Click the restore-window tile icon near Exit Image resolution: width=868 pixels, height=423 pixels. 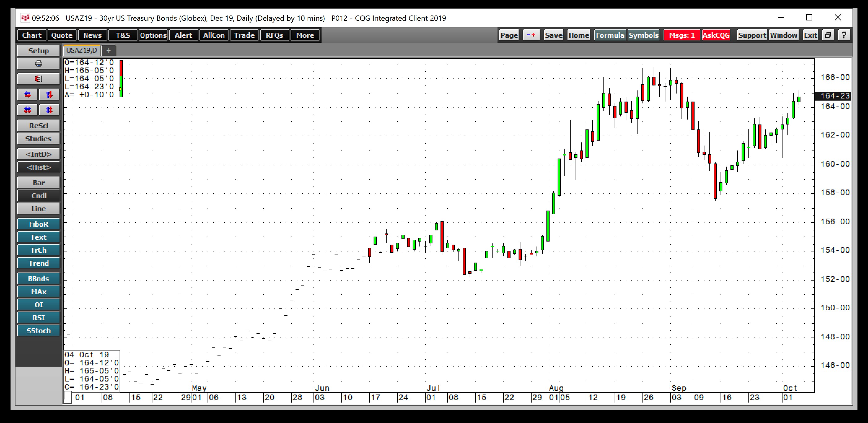(828, 35)
